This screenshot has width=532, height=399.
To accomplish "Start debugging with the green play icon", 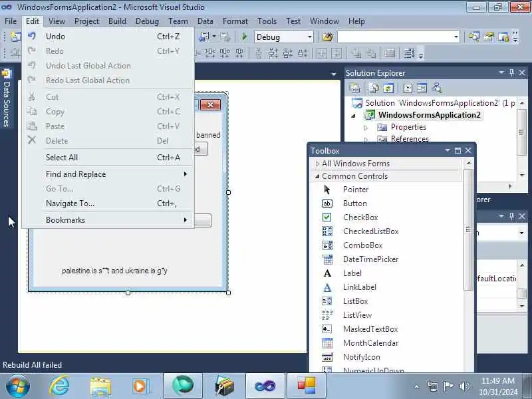I will coord(244,37).
